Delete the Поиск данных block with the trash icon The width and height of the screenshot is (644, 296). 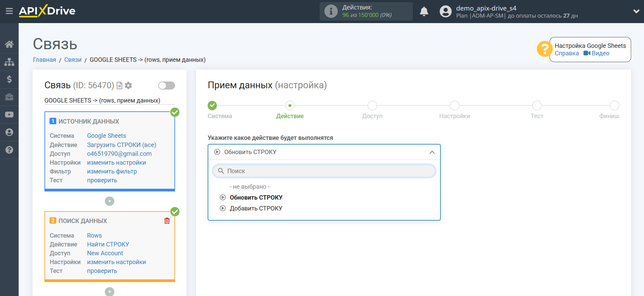[167, 221]
